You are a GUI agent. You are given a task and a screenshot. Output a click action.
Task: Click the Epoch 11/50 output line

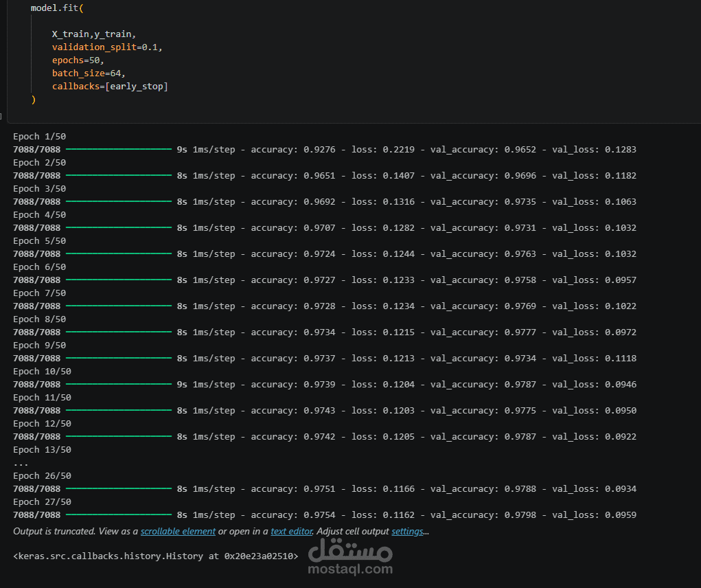coord(42,398)
